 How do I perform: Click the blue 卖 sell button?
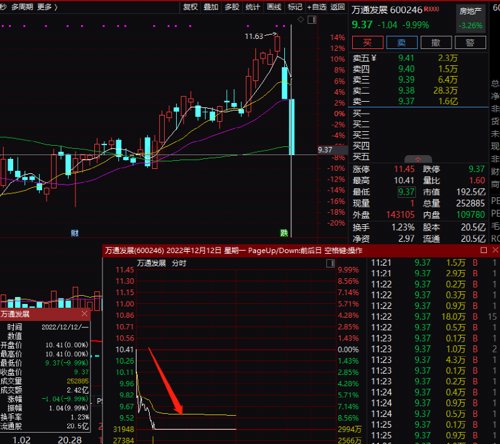pos(402,43)
